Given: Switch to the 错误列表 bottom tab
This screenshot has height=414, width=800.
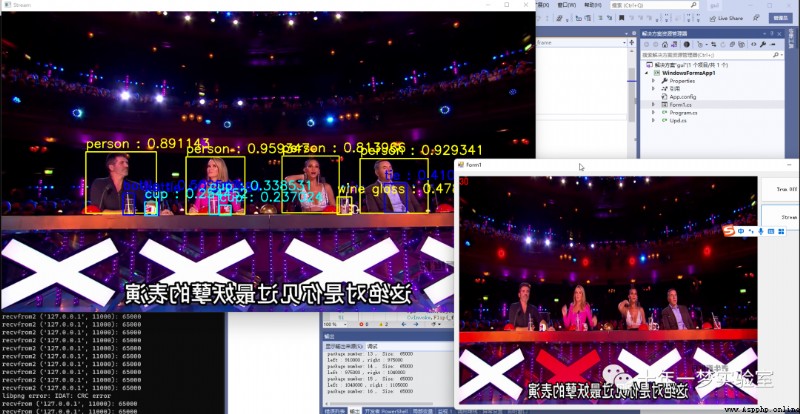Looking at the screenshot, I should tap(334, 410).
